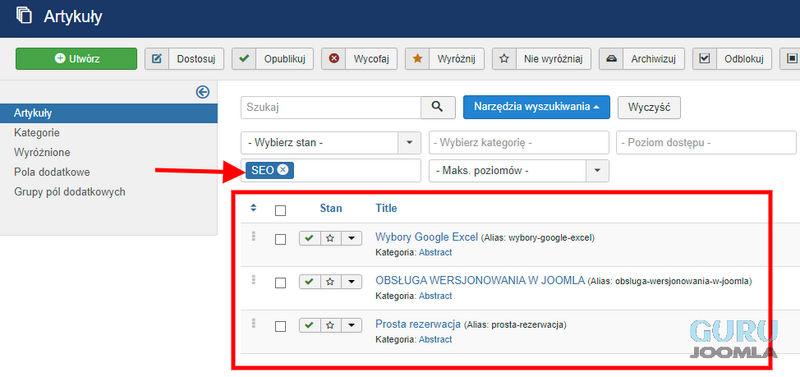
Task: Click the magnifying glass search button
Action: (x=438, y=107)
